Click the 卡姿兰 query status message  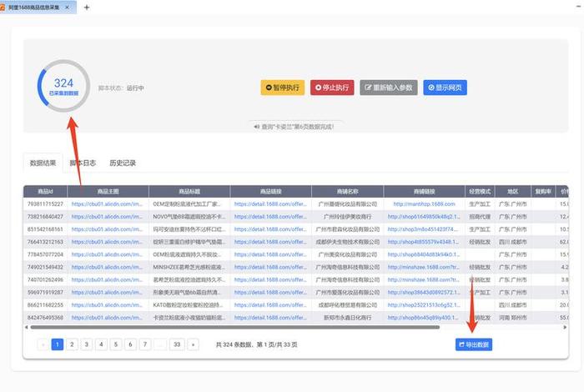pos(294,127)
